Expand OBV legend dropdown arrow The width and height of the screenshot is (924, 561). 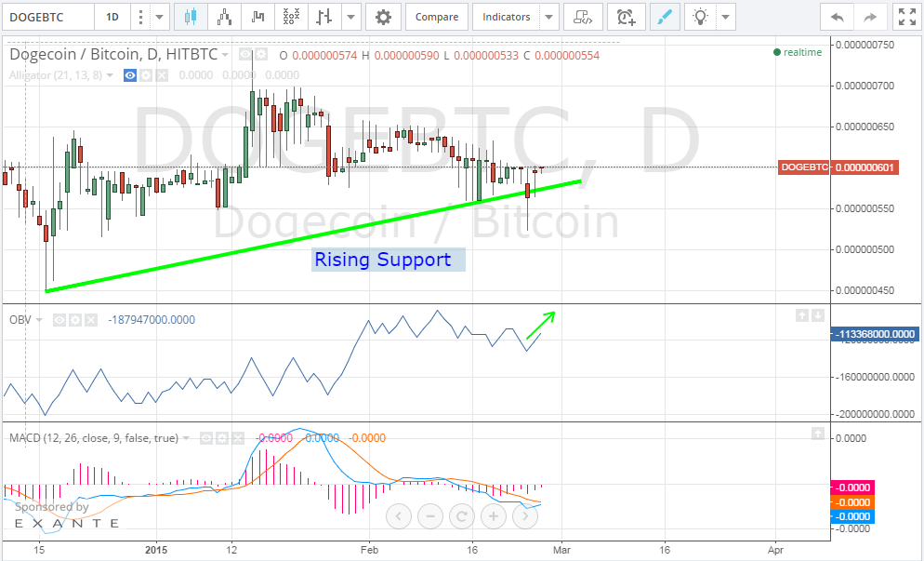pos(39,320)
